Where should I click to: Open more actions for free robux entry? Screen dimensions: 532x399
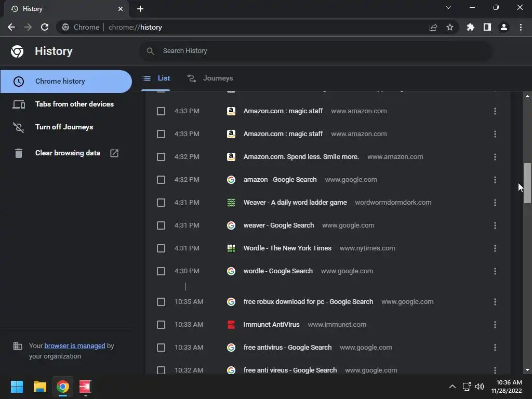click(495, 302)
